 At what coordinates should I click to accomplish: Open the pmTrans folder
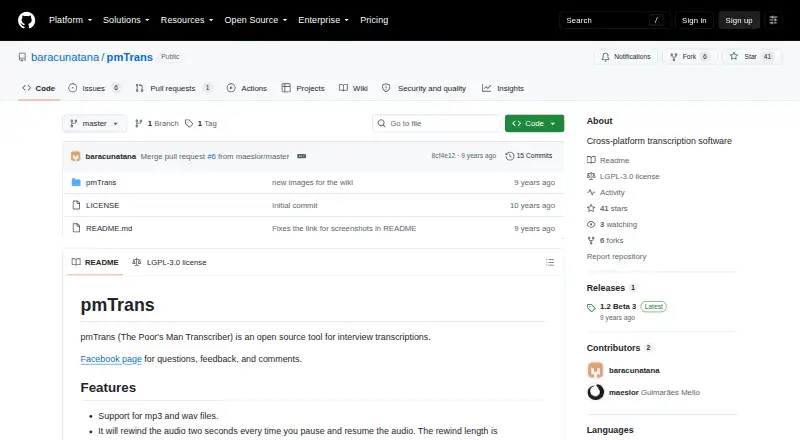click(101, 182)
